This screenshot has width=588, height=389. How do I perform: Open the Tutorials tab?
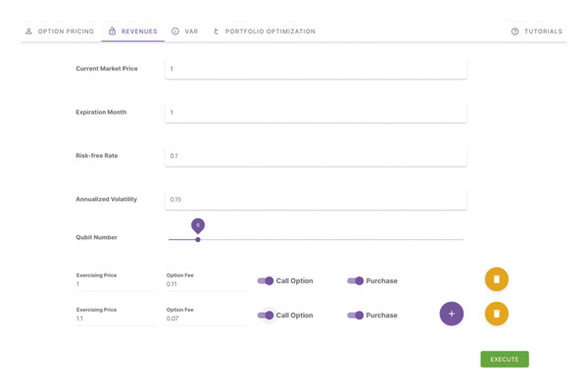coord(537,31)
